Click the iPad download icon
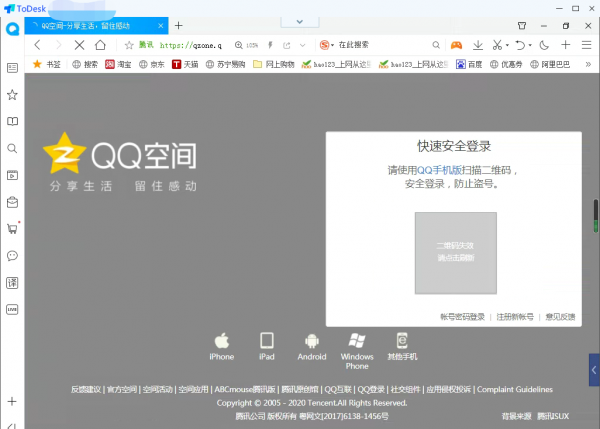600x429 pixels. pos(267,346)
